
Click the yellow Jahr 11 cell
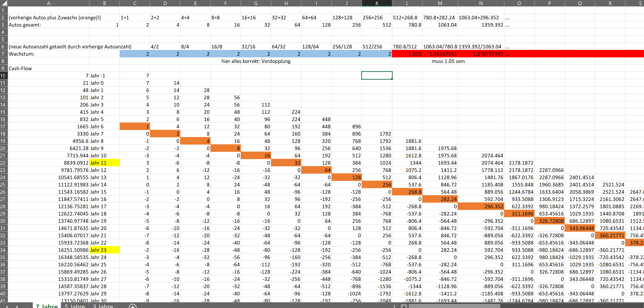[104, 163]
